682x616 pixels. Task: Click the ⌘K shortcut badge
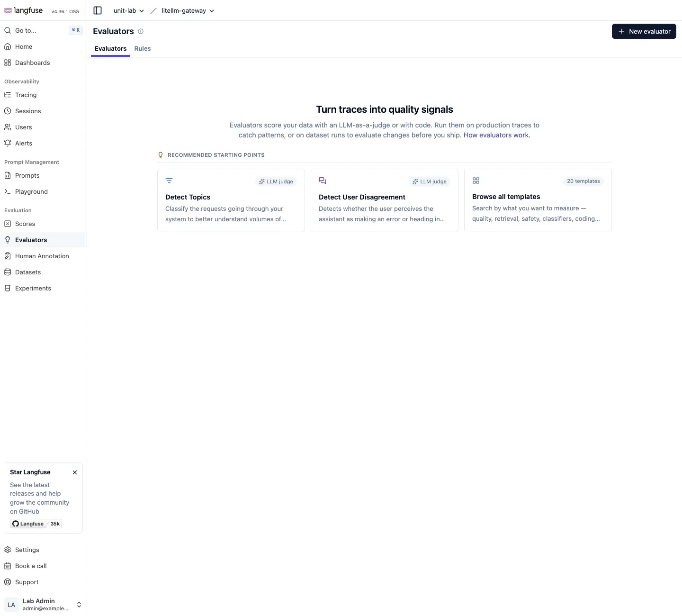tap(76, 30)
